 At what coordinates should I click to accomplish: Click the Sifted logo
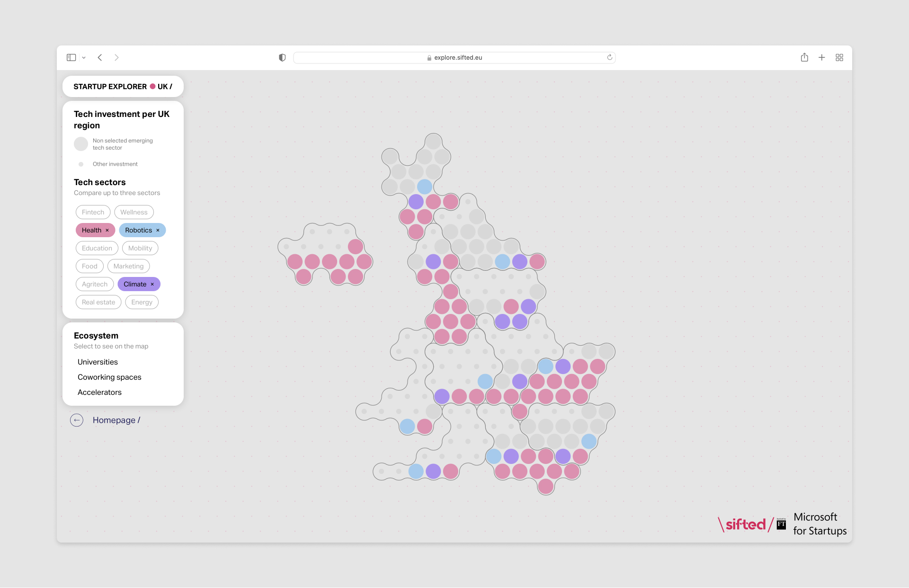coord(744,524)
